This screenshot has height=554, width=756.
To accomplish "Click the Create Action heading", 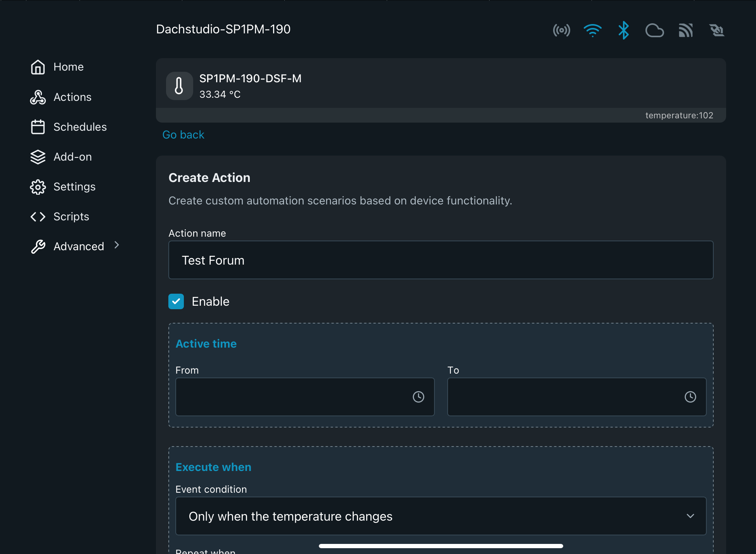I will (209, 178).
